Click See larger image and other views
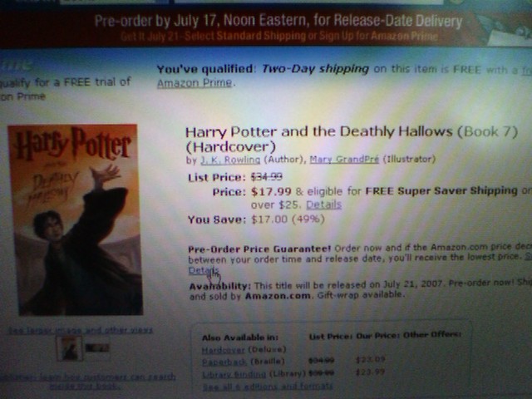The height and width of the screenshot is (399, 532). coord(81,330)
